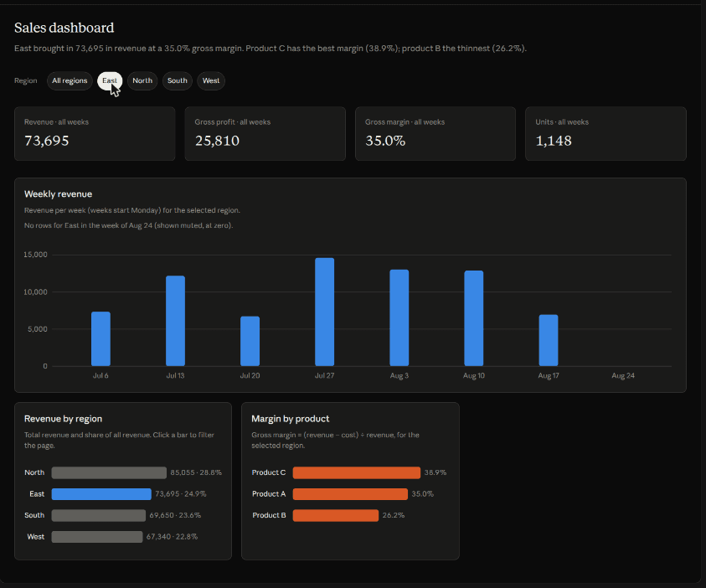The image size is (706, 588).
Task: Click the blue East bar in Revenue by region
Action: tap(101, 494)
